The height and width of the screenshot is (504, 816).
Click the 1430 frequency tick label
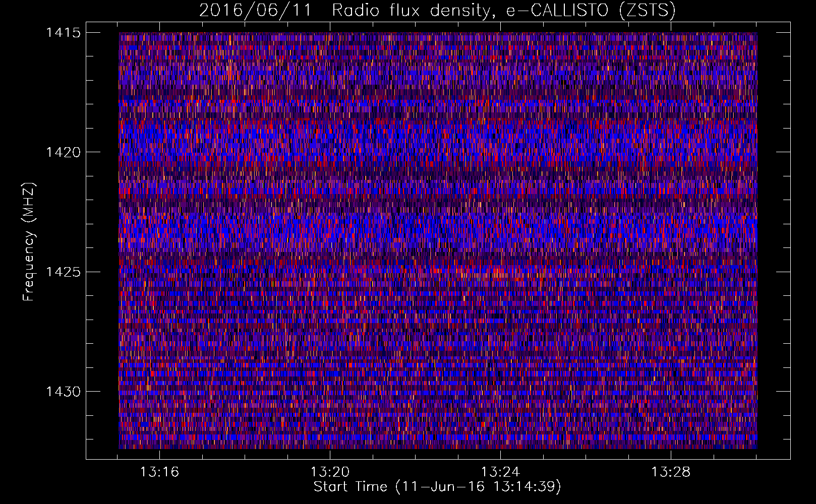click(64, 392)
